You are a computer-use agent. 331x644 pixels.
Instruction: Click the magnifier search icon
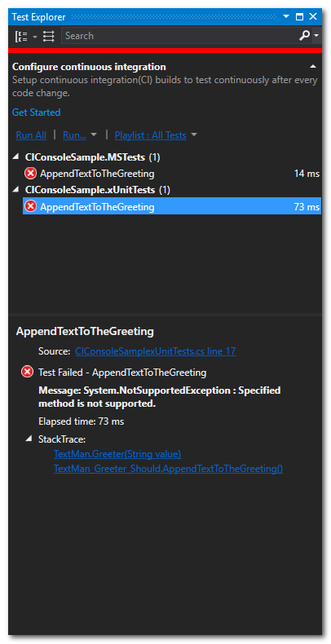click(304, 36)
